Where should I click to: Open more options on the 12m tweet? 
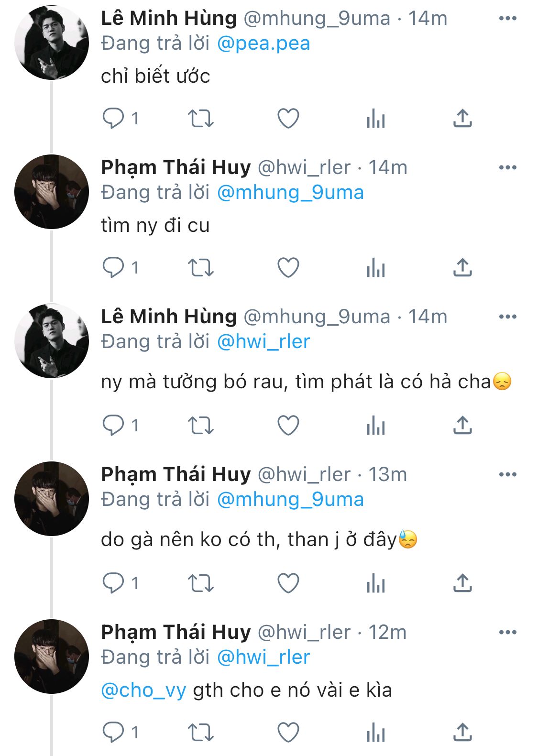507,633
